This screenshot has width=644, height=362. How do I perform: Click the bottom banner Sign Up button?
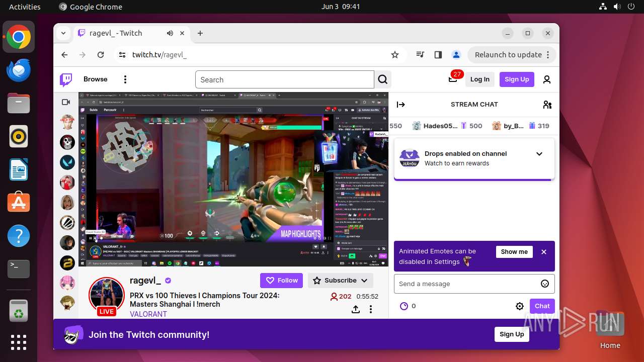[512, 334]
